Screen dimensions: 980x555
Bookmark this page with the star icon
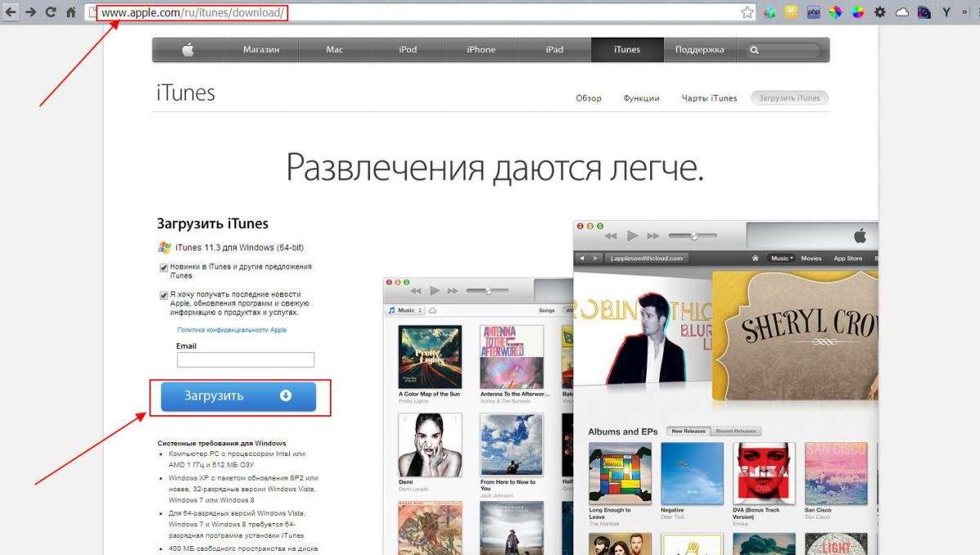pyautogui.click(x=746, y=12)
